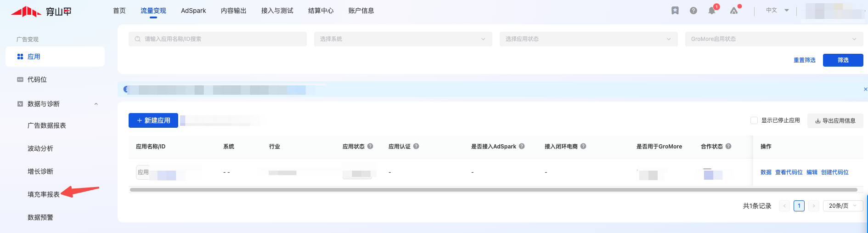
Task: Click the 重置筛选 link
Action: click(x=804, y=60)
